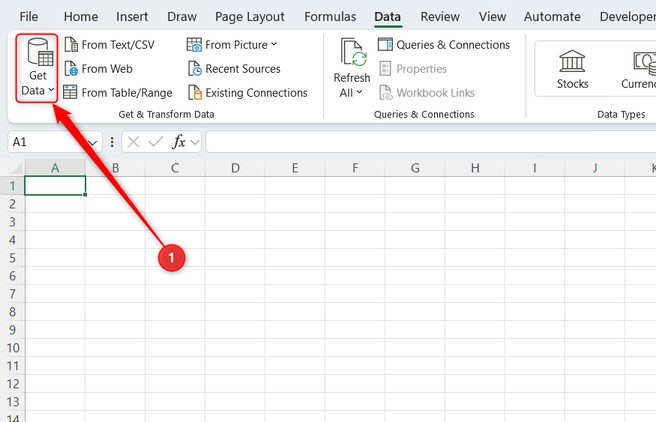Select column C header

[x=175, y=168]
